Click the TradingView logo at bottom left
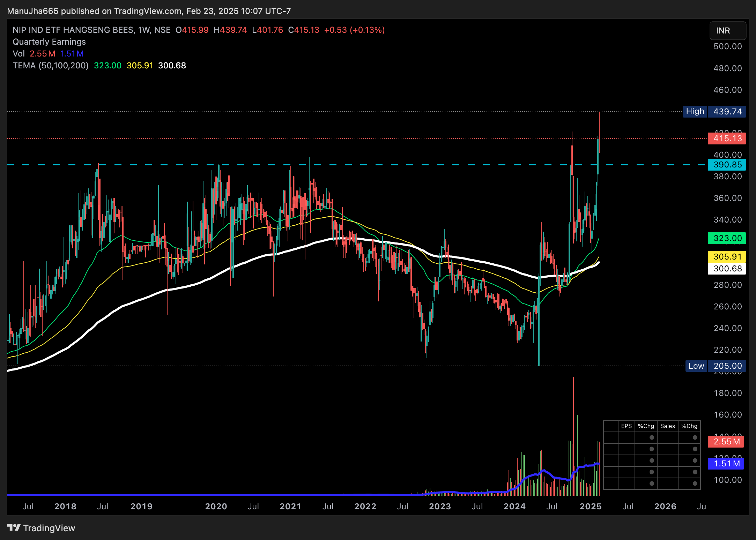This screenshot has width=756, height=540. coord(41,528)
